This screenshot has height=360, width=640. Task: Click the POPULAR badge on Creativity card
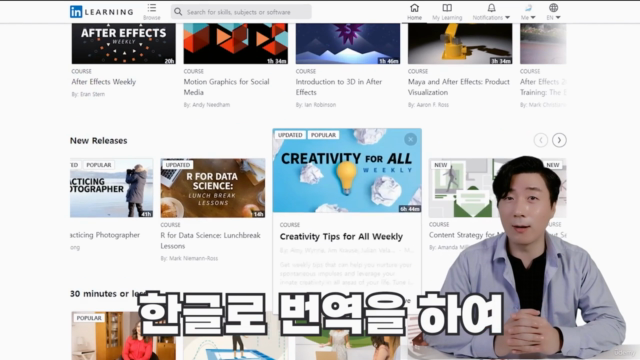tap(323, 135)
